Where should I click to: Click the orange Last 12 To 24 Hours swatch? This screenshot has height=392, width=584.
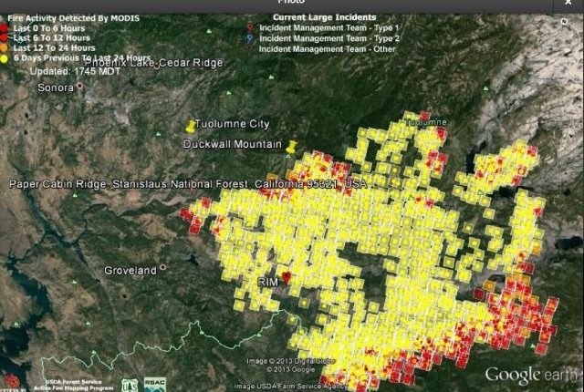coord(4,48)
